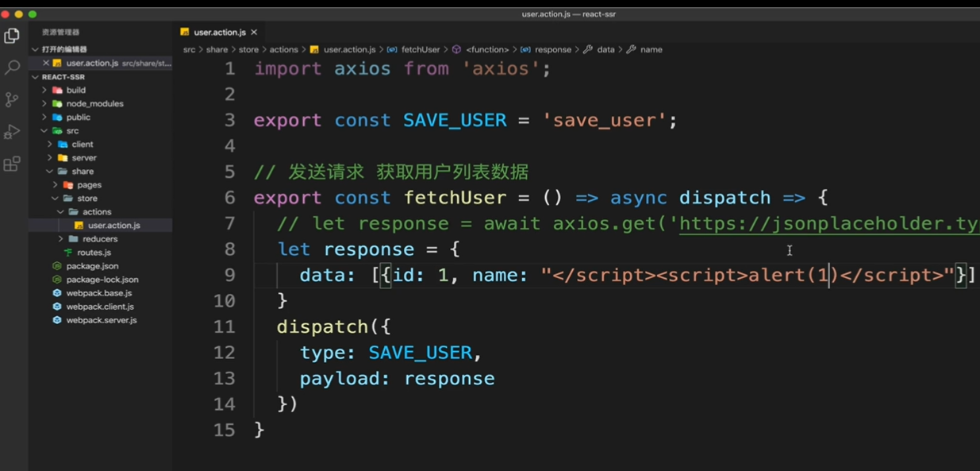Viewport: 980px width, 471px height.
Task: Click the routes.js file icon
Action: (x=69, y=253)
